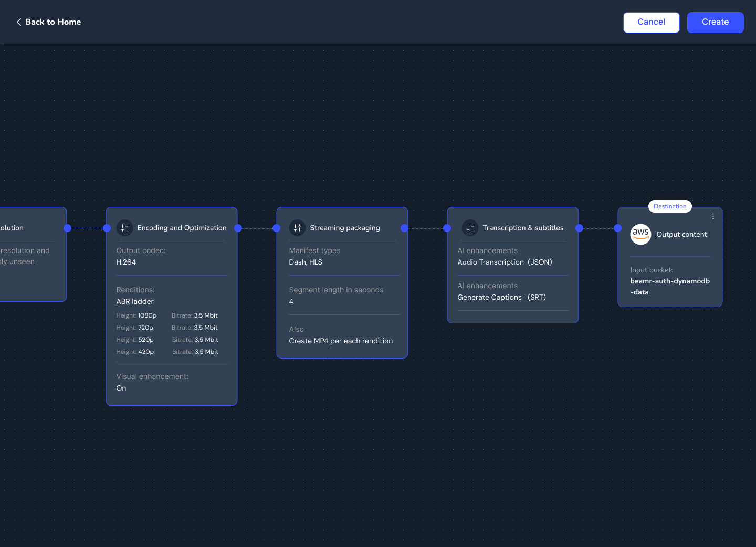The height and width of the screenshot is (547, 756).
Task: Click the Encoding and Optimization settings icon
Action: (124, 228)
